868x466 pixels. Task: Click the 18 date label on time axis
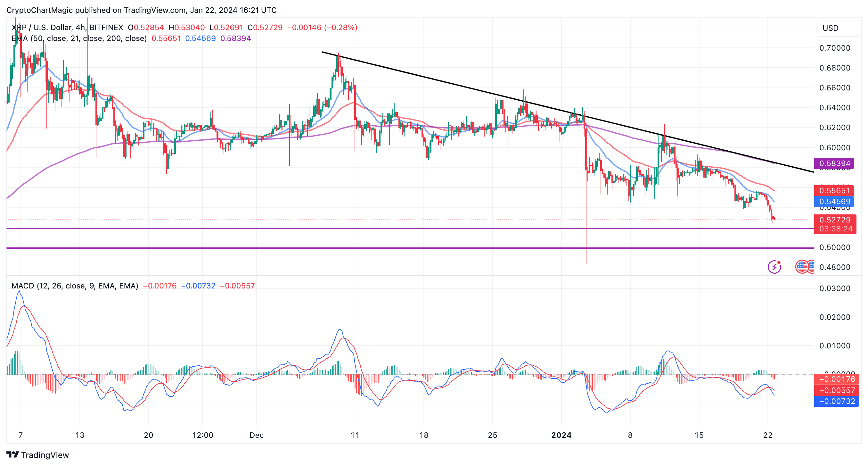click(424, 435)
